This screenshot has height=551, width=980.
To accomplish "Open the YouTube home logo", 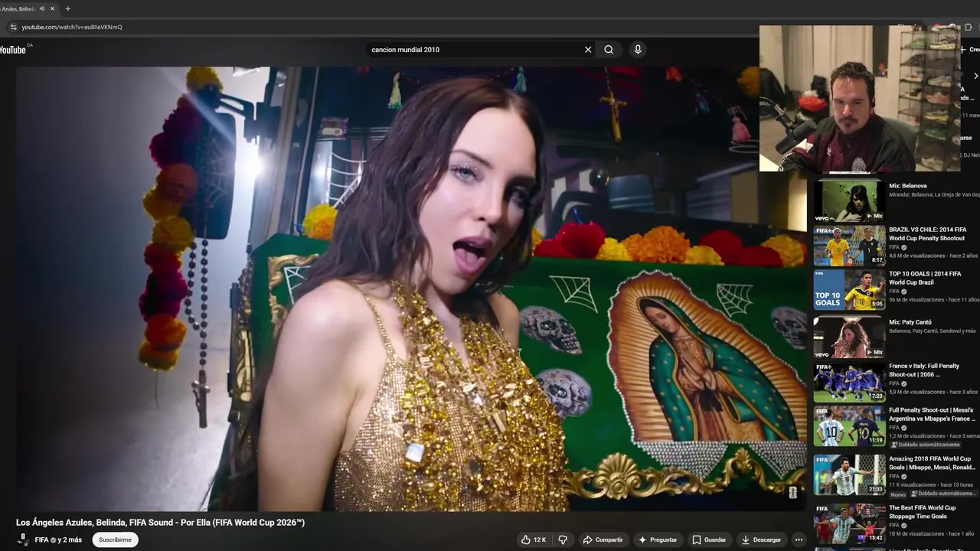I will coord(13,50).
